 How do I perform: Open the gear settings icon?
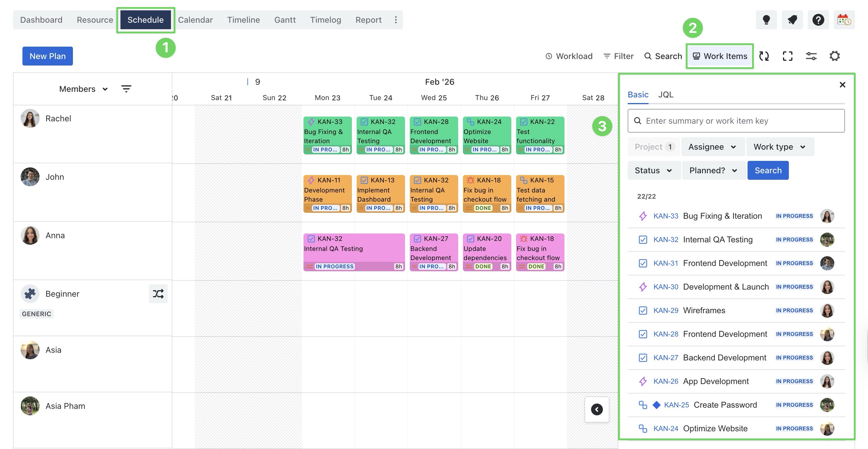(835, 56)
